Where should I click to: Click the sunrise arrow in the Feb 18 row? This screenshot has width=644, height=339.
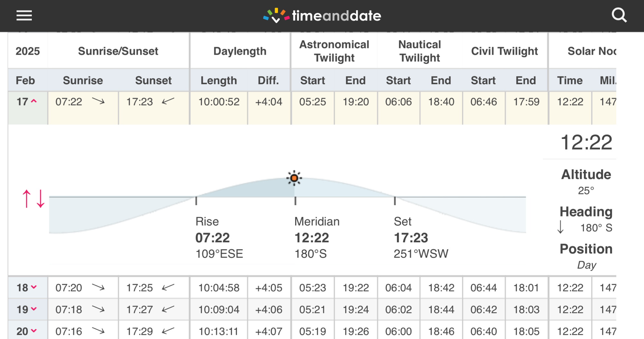pyautogui.click(x=98, y=287)
